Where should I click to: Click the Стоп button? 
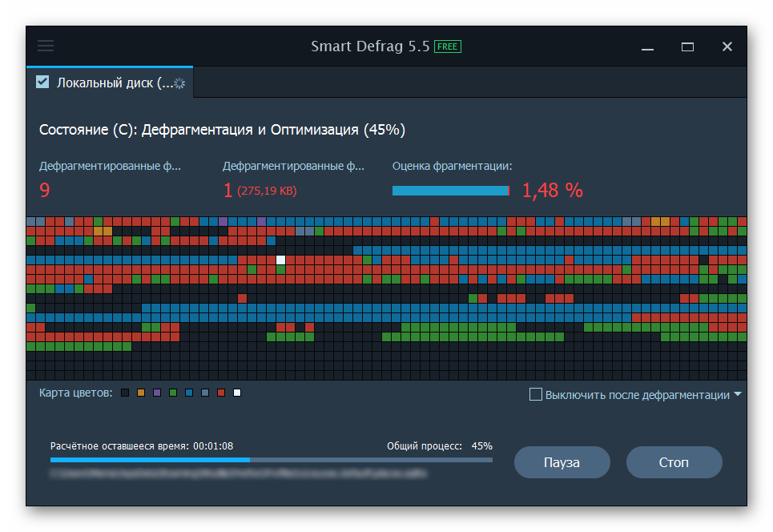pyautogui.click(x=674, y=462)
